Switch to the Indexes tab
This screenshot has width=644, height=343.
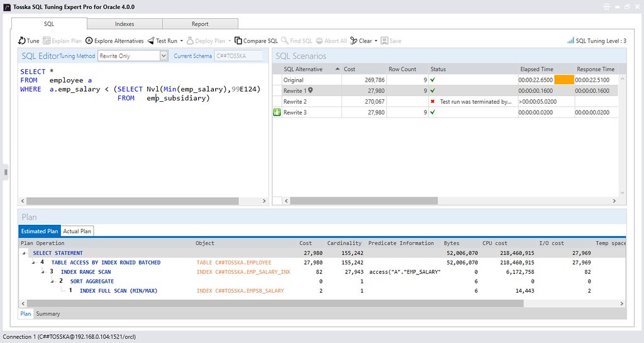point(125,24)
